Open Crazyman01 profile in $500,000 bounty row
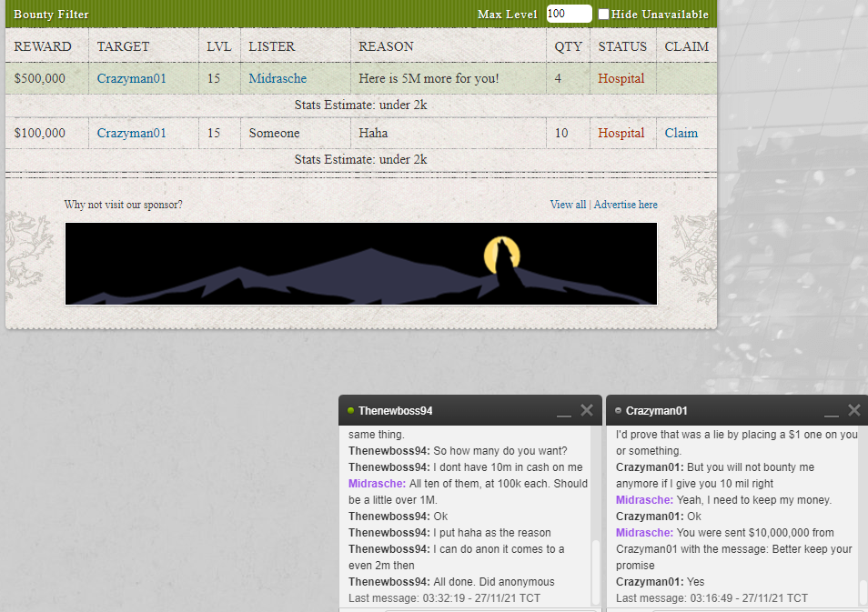Screen dimensions: 868x612 click(x=131, y=78)
